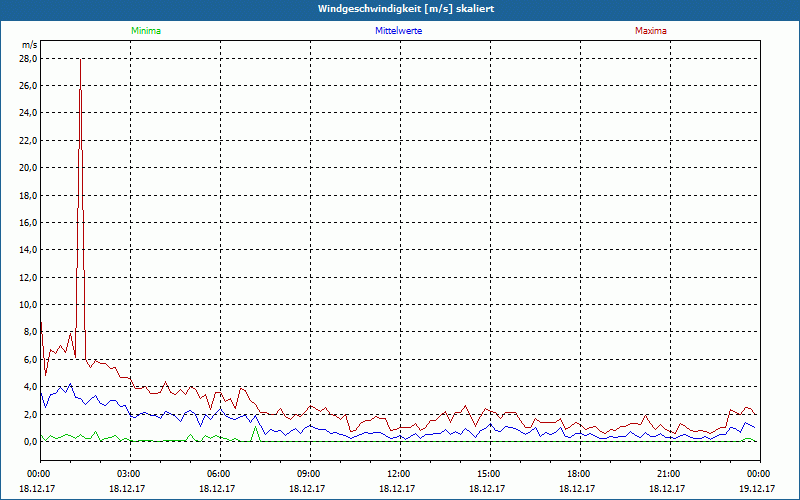Click the '19.12.17' date label
This screenshot has width=800, height=500.
757,489
